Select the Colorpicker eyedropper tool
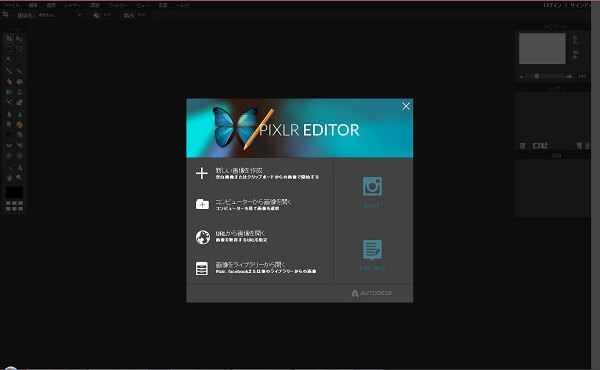This screenshot has height=370, width=600. [9, 168]
